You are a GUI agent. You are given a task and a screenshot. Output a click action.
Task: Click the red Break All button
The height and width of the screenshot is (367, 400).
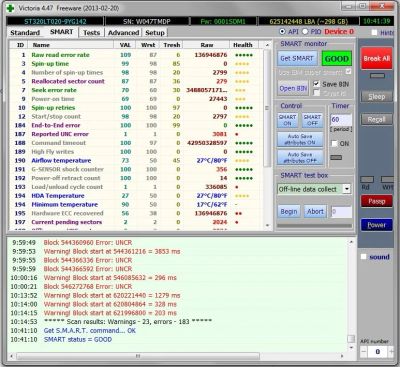pos(376,58)
